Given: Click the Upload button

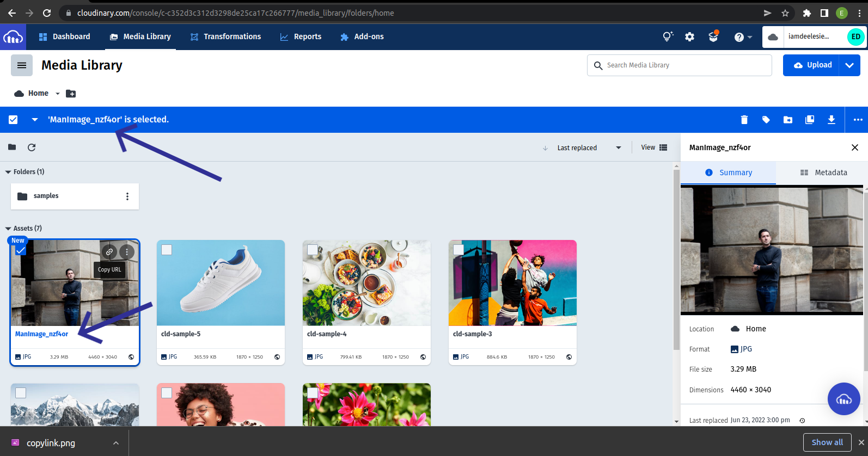Looking at the screenshot, I should [811, 65].
